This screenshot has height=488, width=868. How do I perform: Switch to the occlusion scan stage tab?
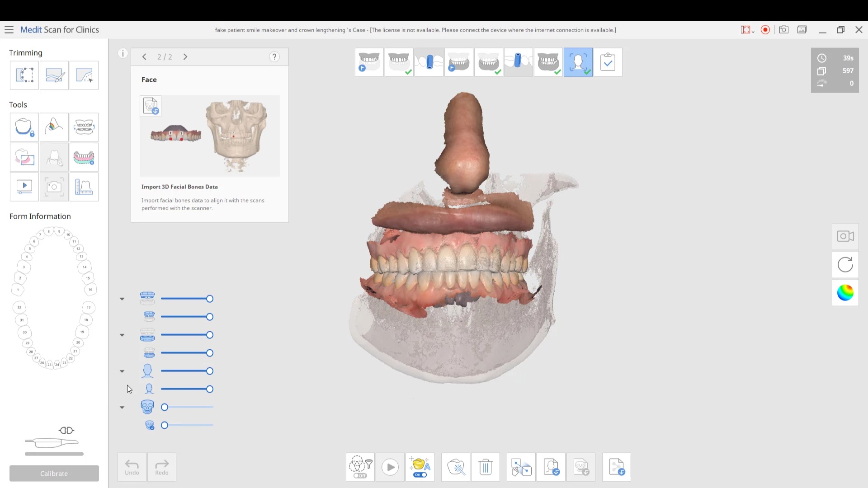tap(548, 62)
